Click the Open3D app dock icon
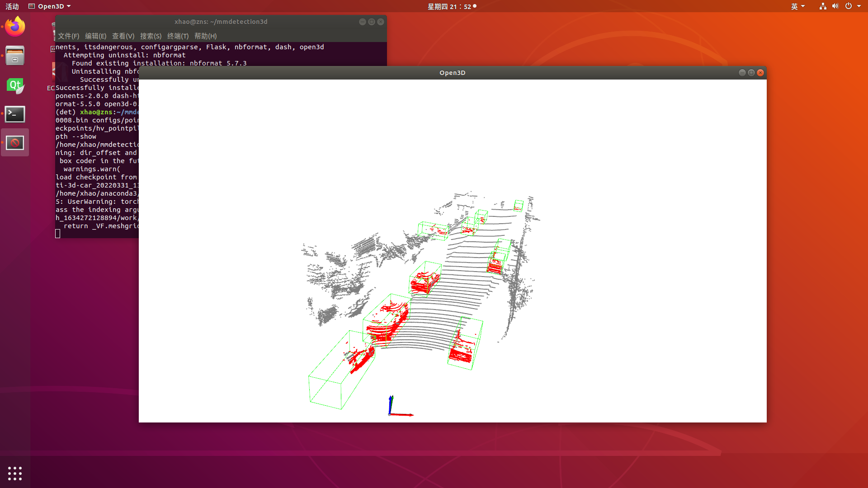868x488 pixels. point(15,143)
